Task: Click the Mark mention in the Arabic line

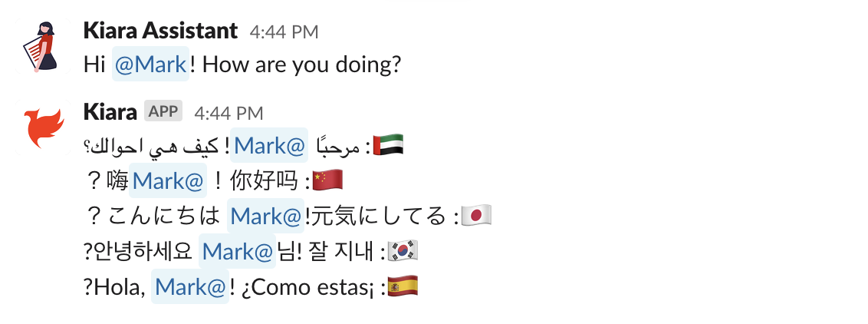Action: [x=269, y=146]
